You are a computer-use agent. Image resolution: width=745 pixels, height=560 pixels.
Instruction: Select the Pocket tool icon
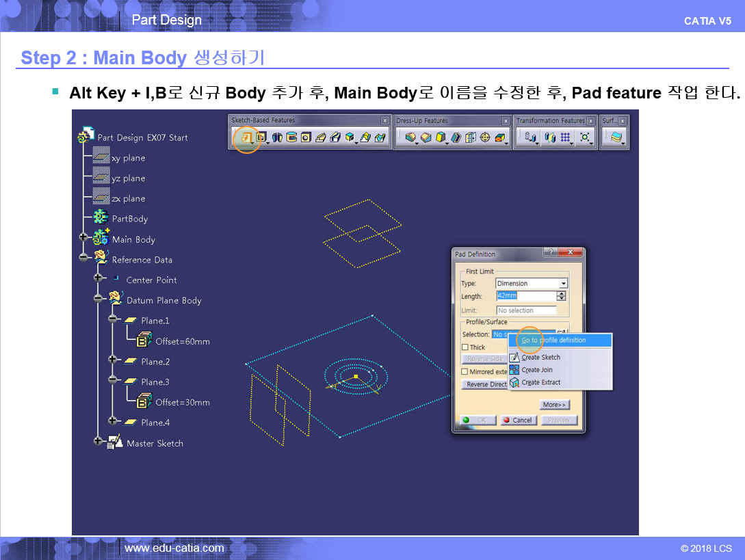(x=261, y=137)
